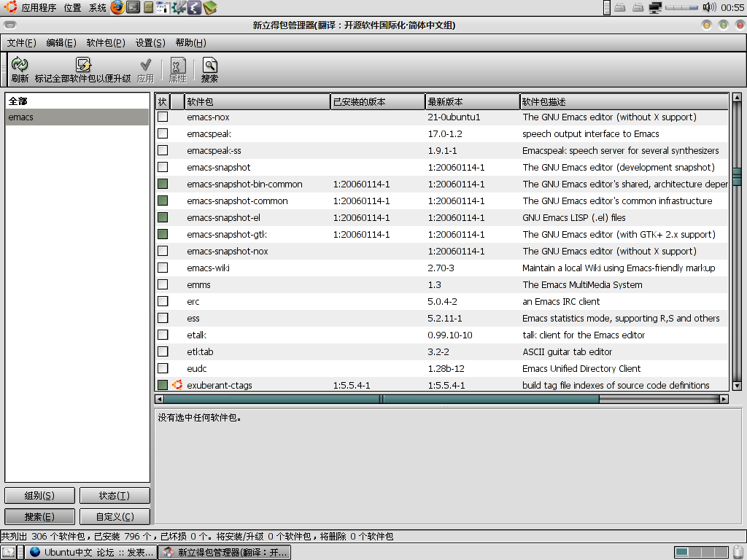Click the 状态(T) button
This screenshot has width=747, height=560.
[x=115, y=496]
